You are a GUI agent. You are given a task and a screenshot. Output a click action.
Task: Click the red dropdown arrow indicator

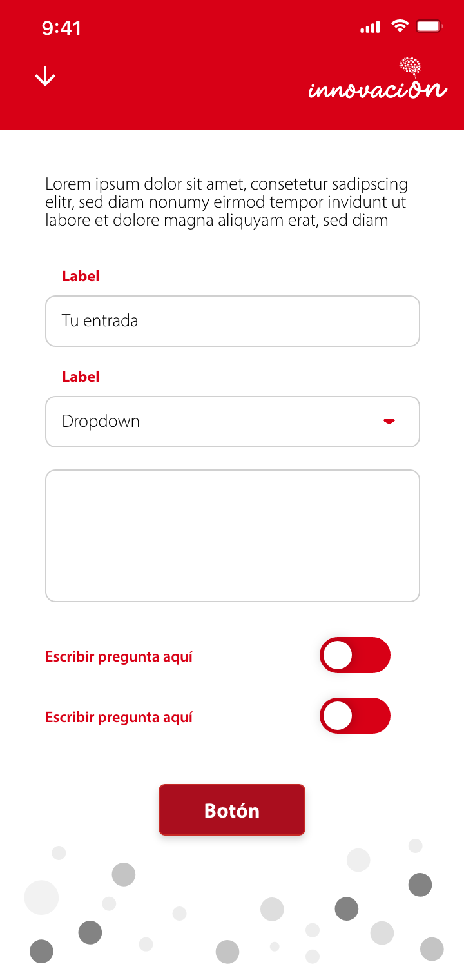(x=389, y=422)
